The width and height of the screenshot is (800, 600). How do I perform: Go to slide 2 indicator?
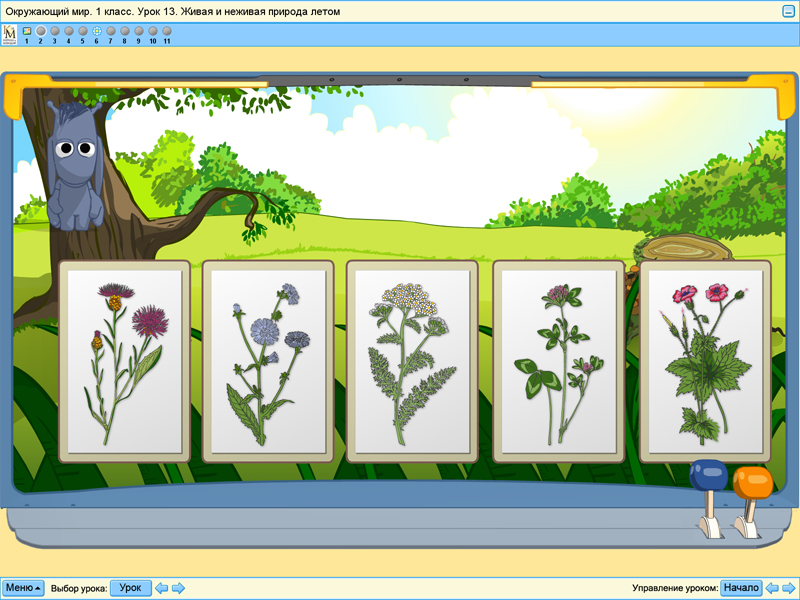tap(40, 31)
